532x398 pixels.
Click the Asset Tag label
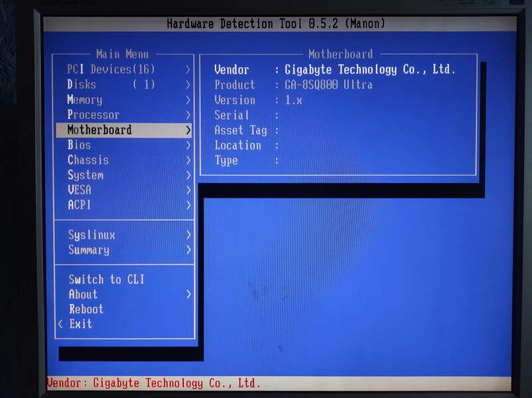coord(241,130)
